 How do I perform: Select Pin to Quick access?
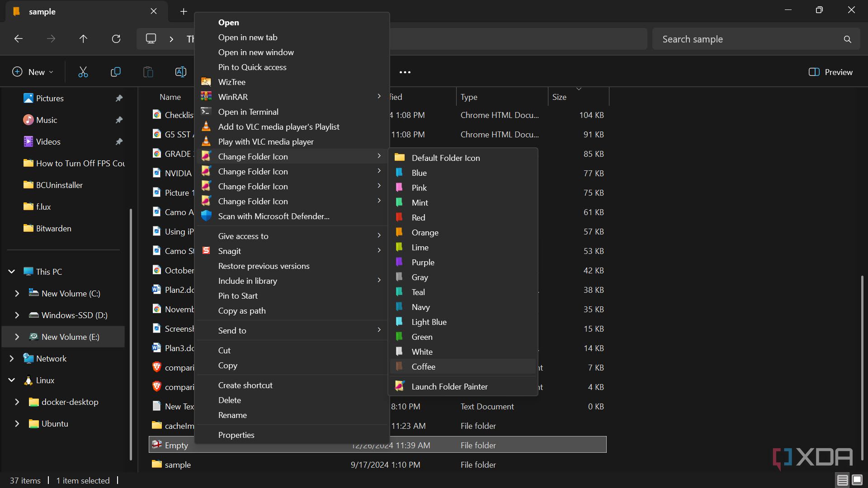pos(292,67)
